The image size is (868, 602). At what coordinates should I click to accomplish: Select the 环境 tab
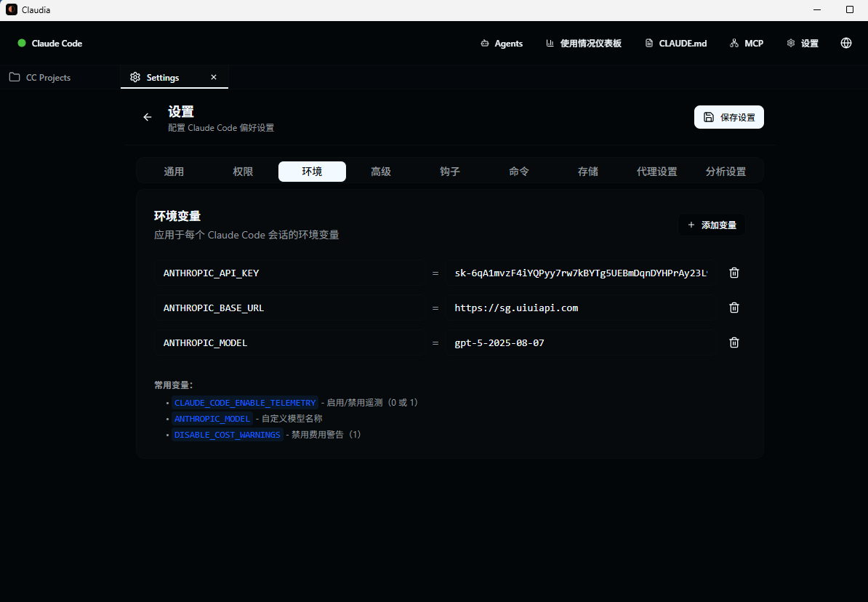[312, 171]
